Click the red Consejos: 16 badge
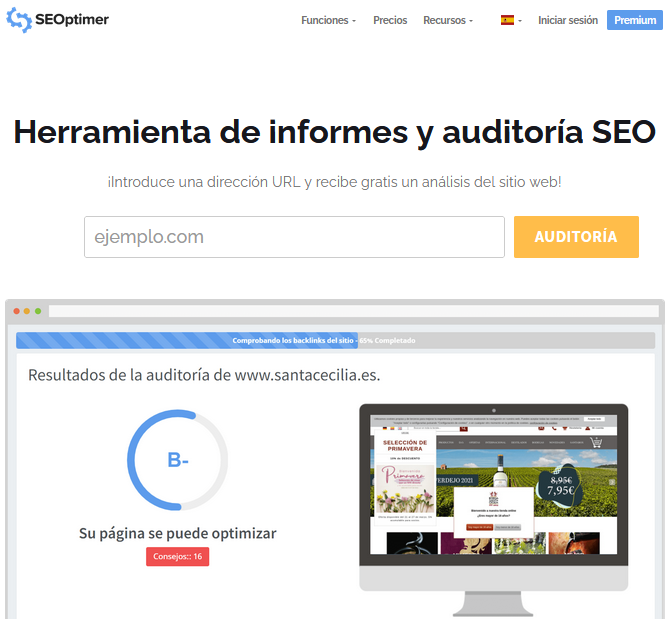Viewport: 672px width, 619px height. click(x=177, y=556)
